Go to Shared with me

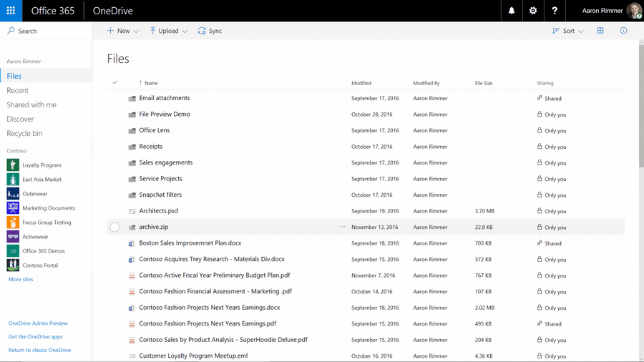pos(31,104)
